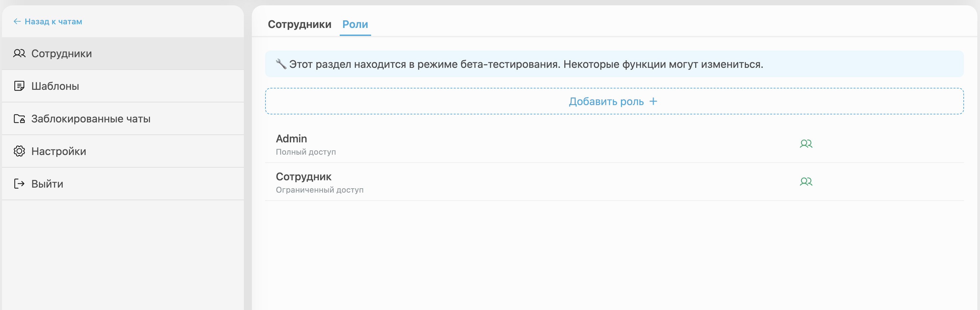Click the Полный доступ description text
The image size is (980, 310).
pos(305,152)
